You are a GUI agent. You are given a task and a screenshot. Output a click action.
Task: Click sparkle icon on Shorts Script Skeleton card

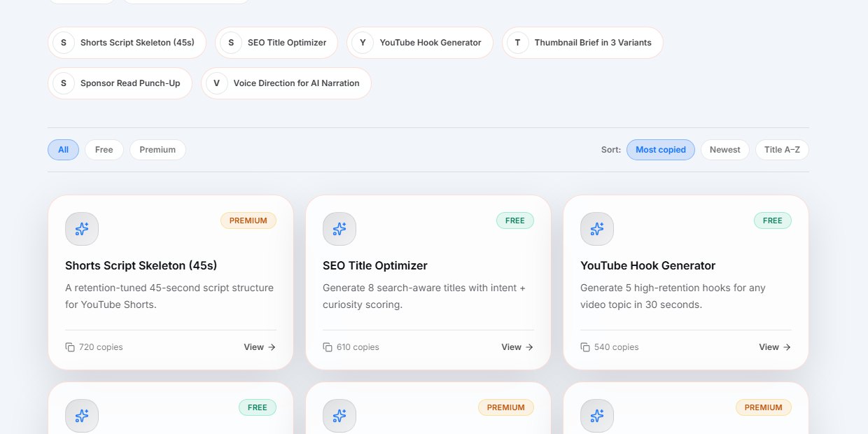[x=82, y=229]
